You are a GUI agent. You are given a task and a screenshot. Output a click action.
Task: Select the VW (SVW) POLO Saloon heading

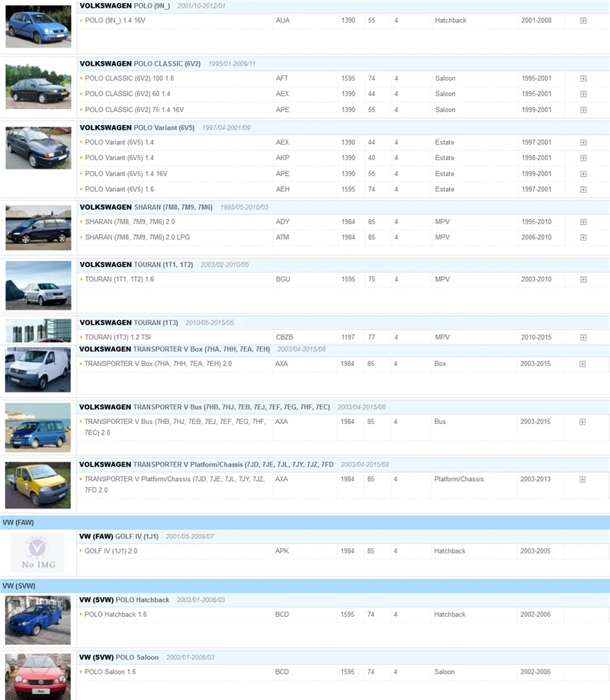coord(119,657)
